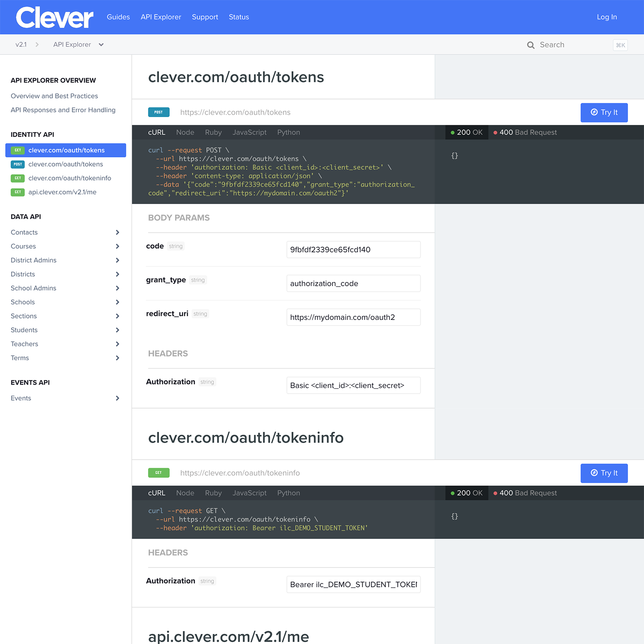Expand Schools chevron
The width and height of the screenshot is (644, 644).
pyautogui.click(x=118, y=302)
